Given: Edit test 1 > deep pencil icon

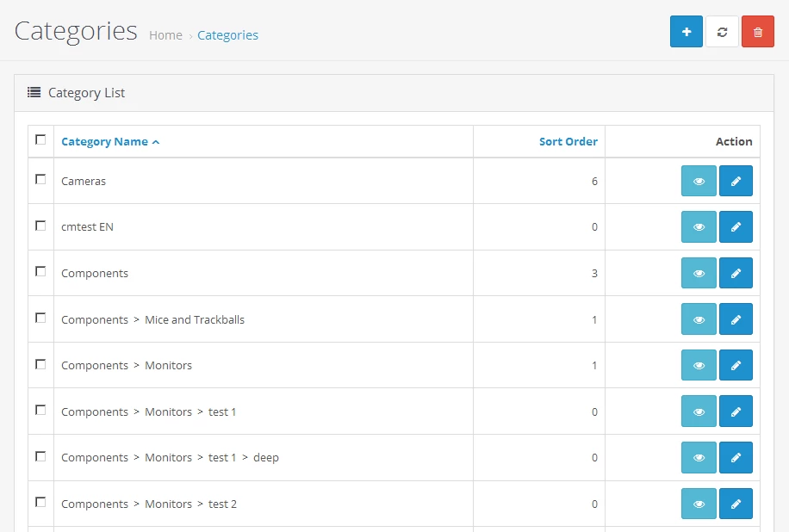Looking at the screenshot, I should click(x=736, y=458).
